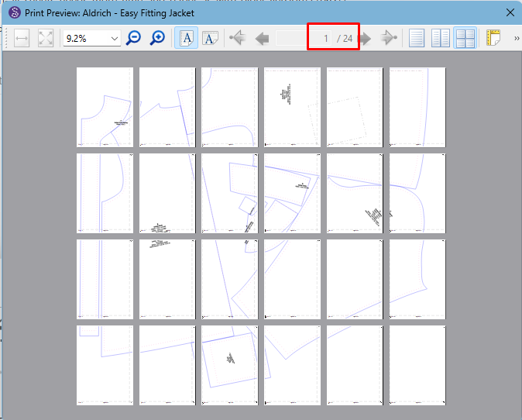Select the overview of all pages

point(465,38)
